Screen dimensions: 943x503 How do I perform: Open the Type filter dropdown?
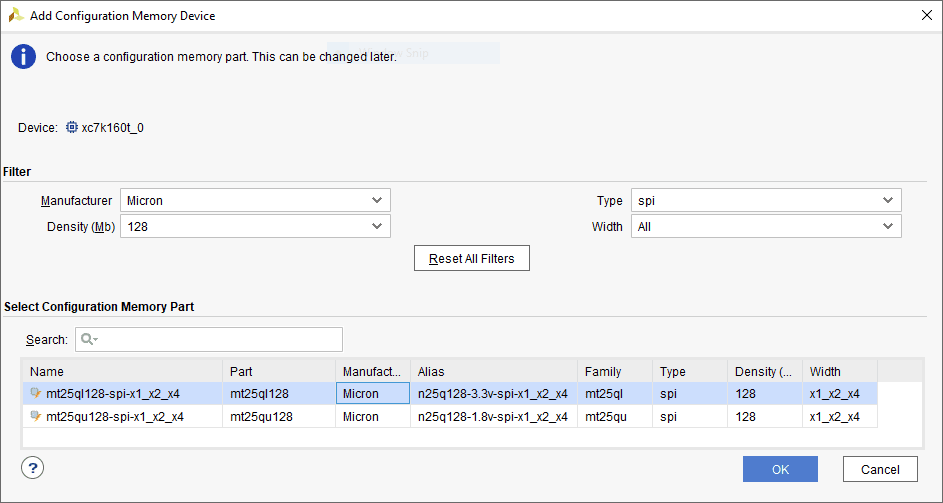tap(765, 201)
